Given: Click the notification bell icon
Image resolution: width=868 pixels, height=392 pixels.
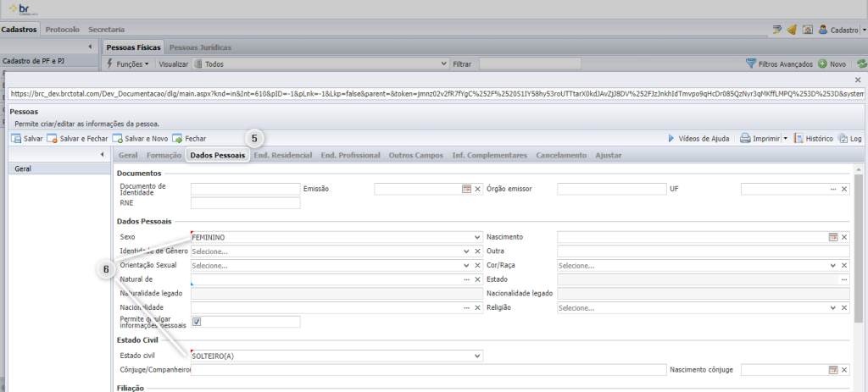Looking at the screenshot, I should coord(793,30).
